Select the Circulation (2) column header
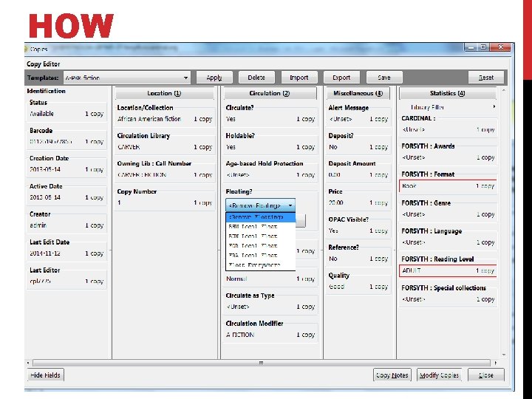Viewport: 532px width, 399px height. click(270, 93)
